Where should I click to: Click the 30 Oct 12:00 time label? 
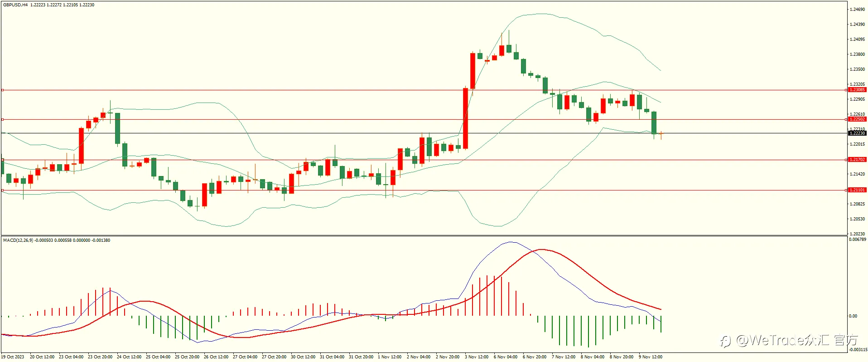[303, 357]
